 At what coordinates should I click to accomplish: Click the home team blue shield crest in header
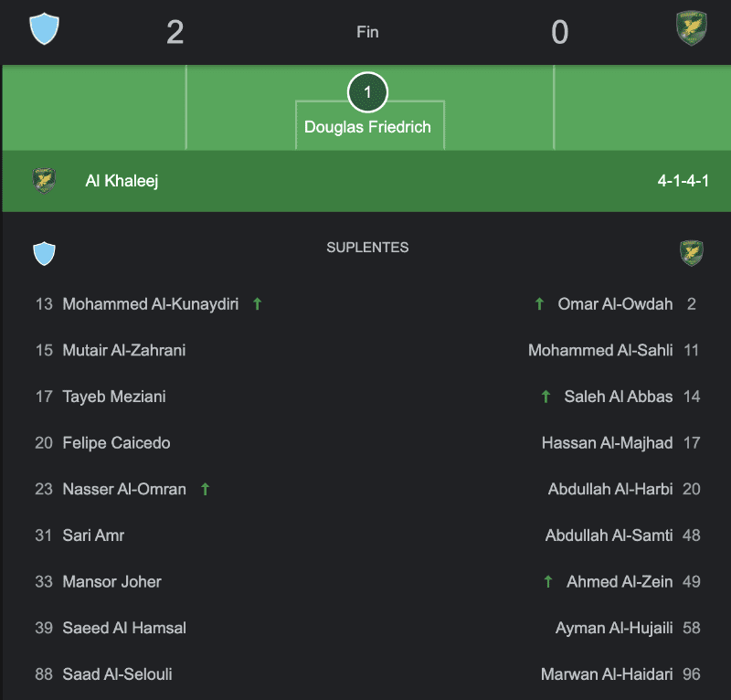click(x=43, y=28)
